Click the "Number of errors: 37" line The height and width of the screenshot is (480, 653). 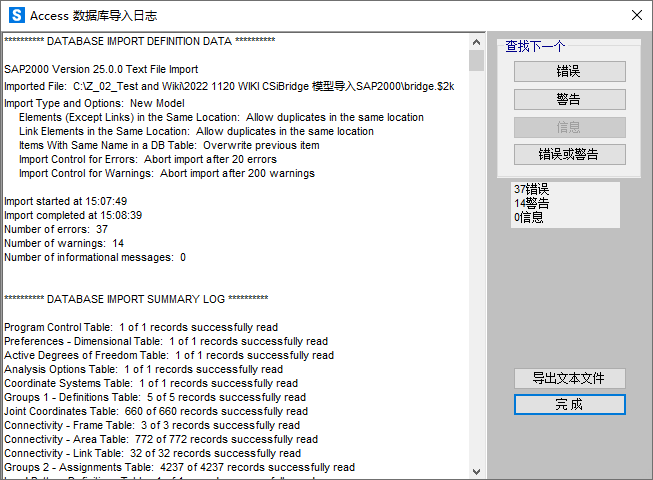point(64,229)
